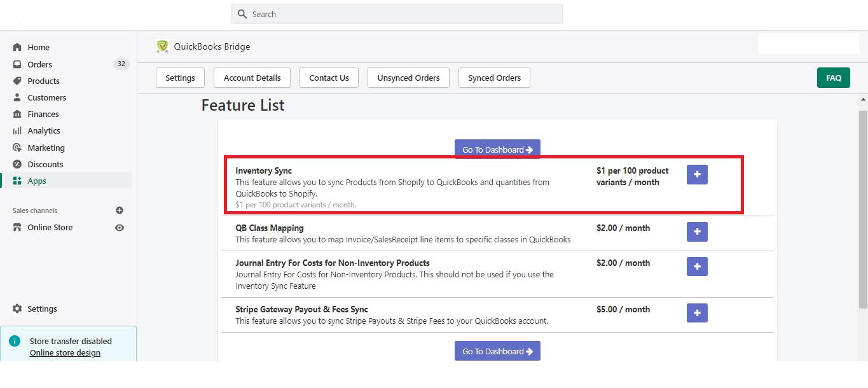The image size is (868, 388).
Task: Click the search magnifier icon
Action: pos(242,14)
